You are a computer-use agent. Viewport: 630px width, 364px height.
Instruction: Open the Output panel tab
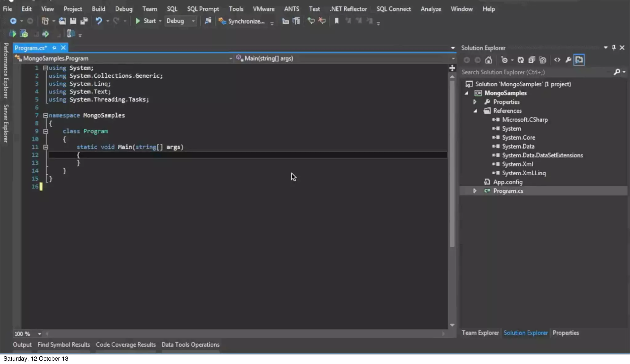pyautogui.click(x=22, y=345)
